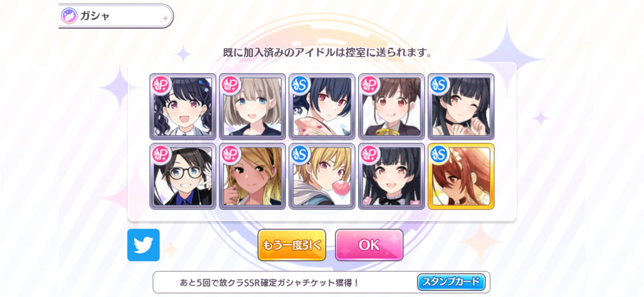Select the beige bob-haired idol card
Viewport: 644px width, 297px height.
pos(252,107)
